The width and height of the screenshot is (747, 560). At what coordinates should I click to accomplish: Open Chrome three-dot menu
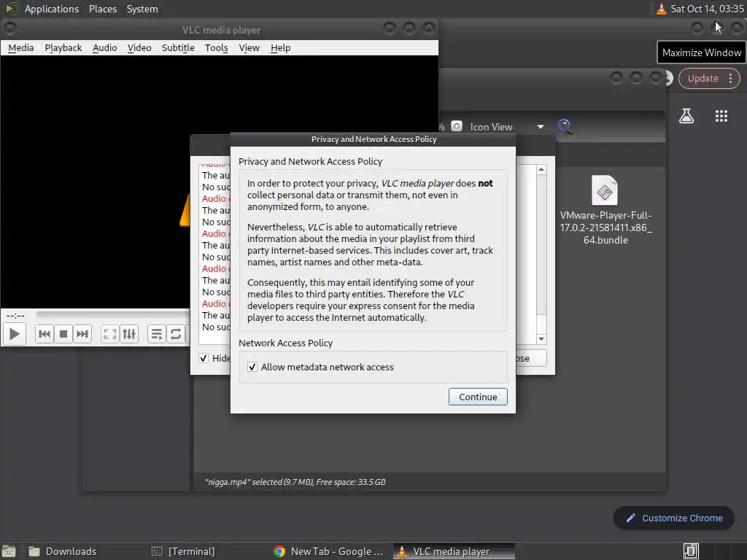730,79
